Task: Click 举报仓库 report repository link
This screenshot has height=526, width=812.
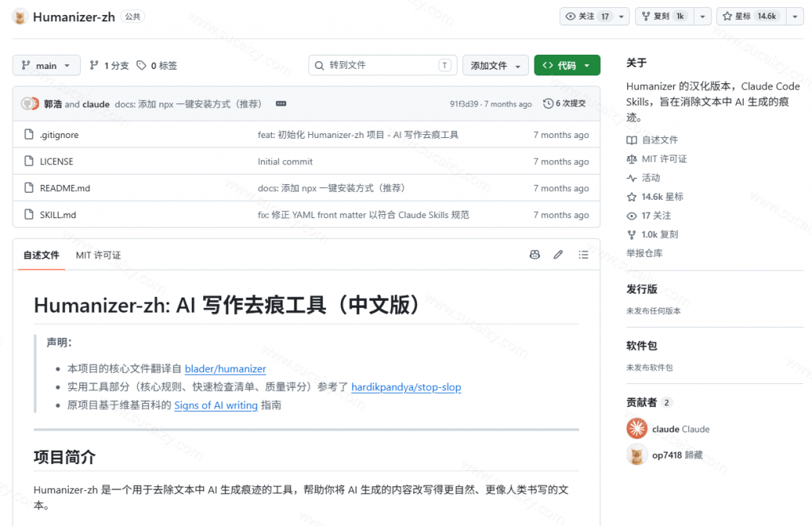Action: click(644, 253)
